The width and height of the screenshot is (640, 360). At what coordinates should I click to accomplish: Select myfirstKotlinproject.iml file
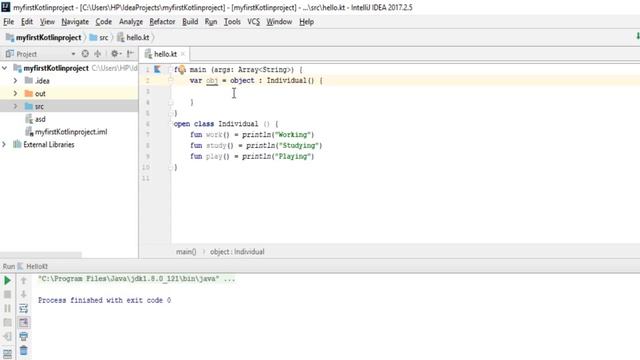pyautogui.click(x=66, y=132)
